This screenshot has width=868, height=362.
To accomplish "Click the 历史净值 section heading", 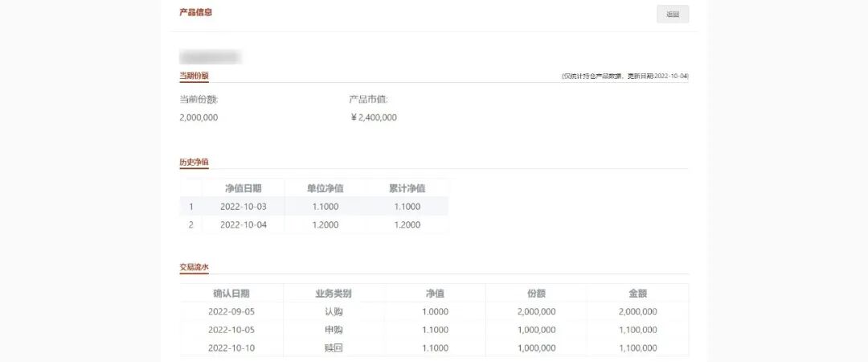I will click(x=194, y=162).
